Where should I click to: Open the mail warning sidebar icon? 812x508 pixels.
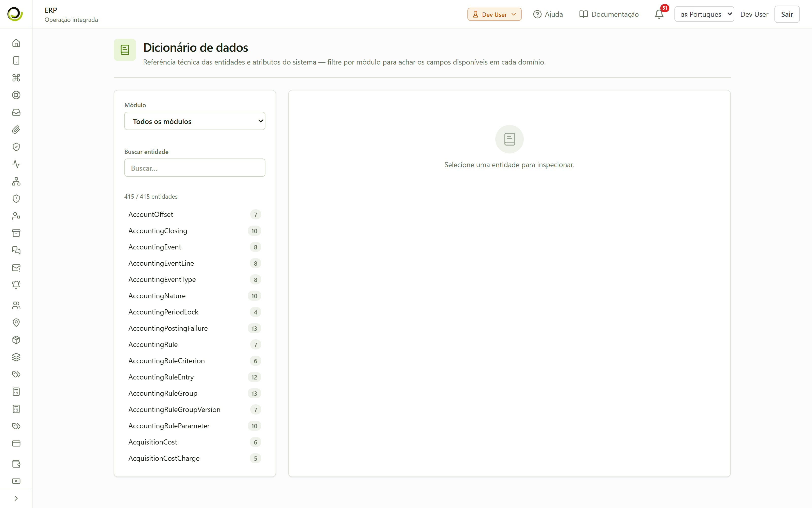point(16,268)
